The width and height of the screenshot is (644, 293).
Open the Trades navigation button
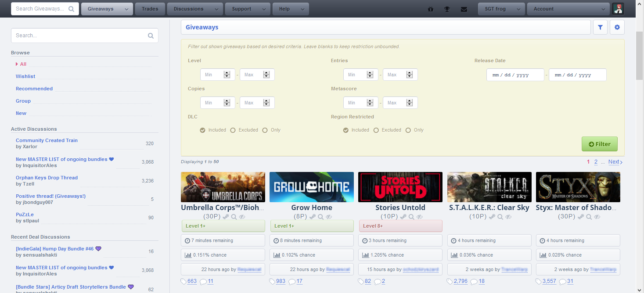[x=150, y=9]
